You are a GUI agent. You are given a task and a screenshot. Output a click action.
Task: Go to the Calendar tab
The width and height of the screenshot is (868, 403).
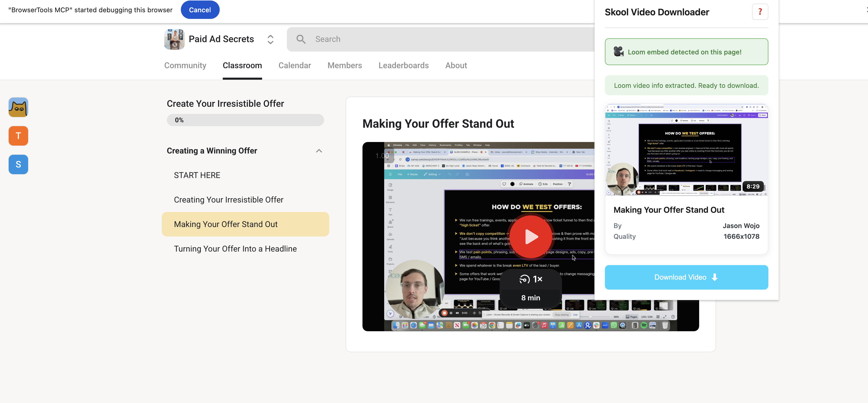click(295, 65)
